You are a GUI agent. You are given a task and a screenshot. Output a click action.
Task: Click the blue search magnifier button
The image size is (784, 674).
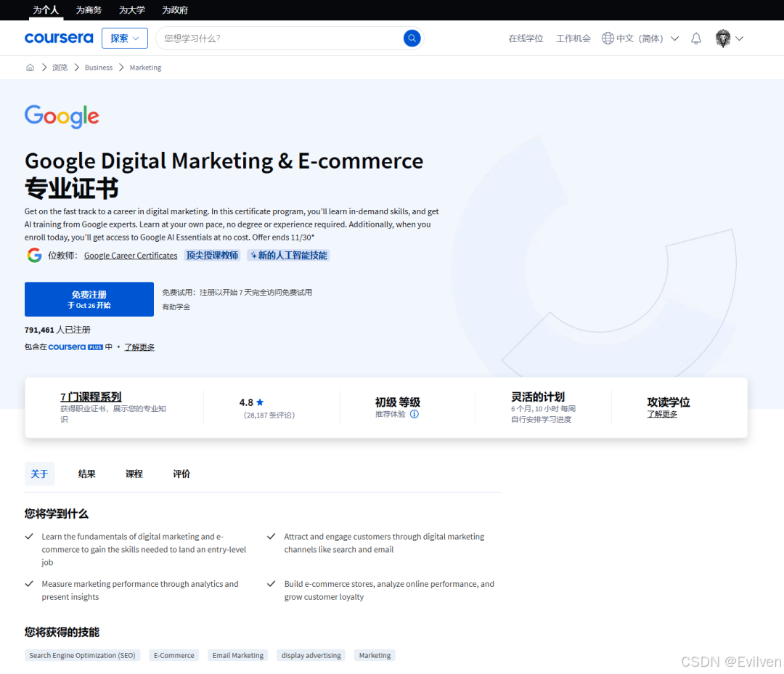pos(412,38)
